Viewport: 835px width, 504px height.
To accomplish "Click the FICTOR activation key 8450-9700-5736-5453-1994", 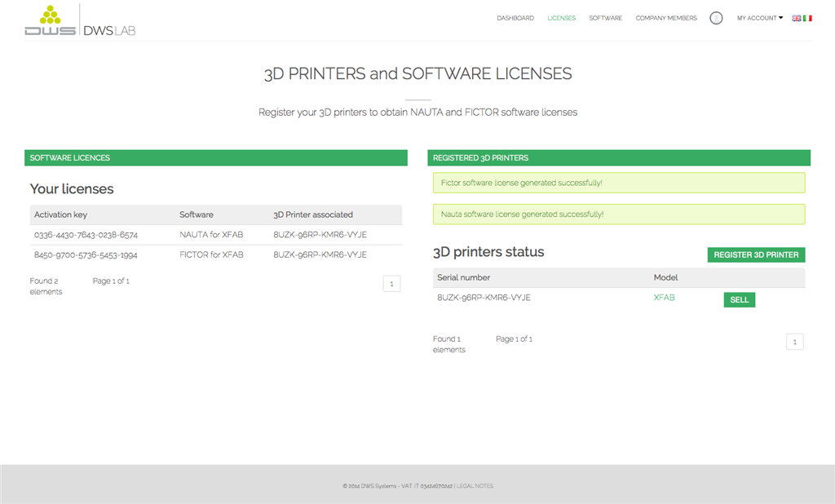I will click(x=86, y=254).
